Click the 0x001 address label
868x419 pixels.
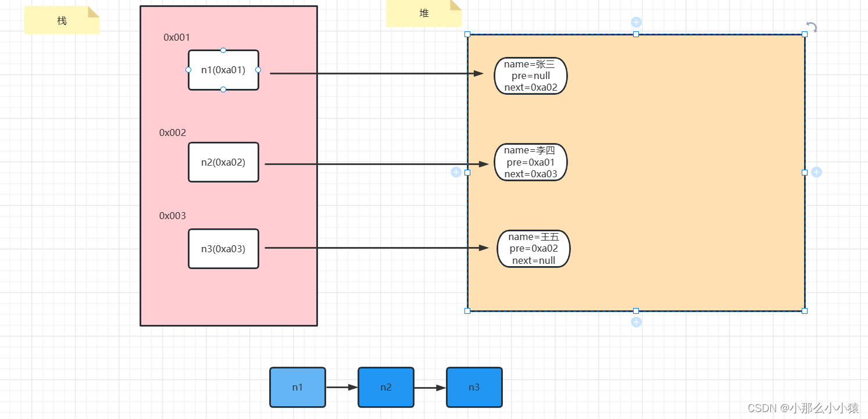177,37
